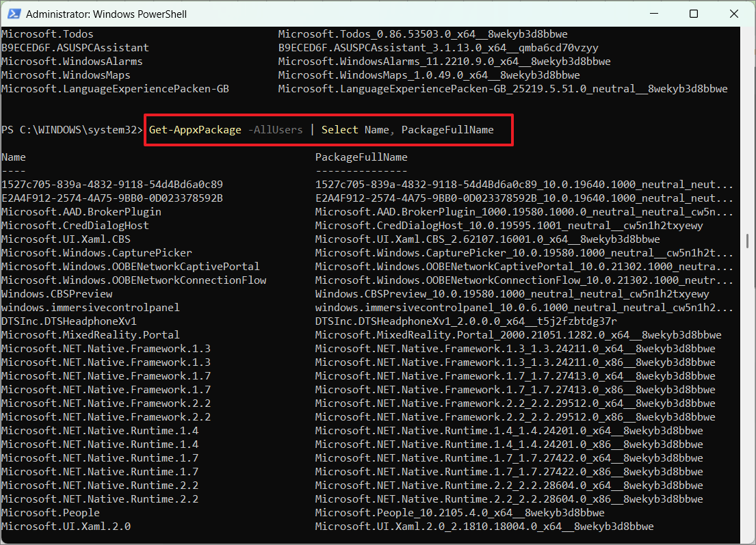756x545 pixels.
Task: Click the Microsoft.UI.Xaml.CBS name entry
Action: click(66, 239)
